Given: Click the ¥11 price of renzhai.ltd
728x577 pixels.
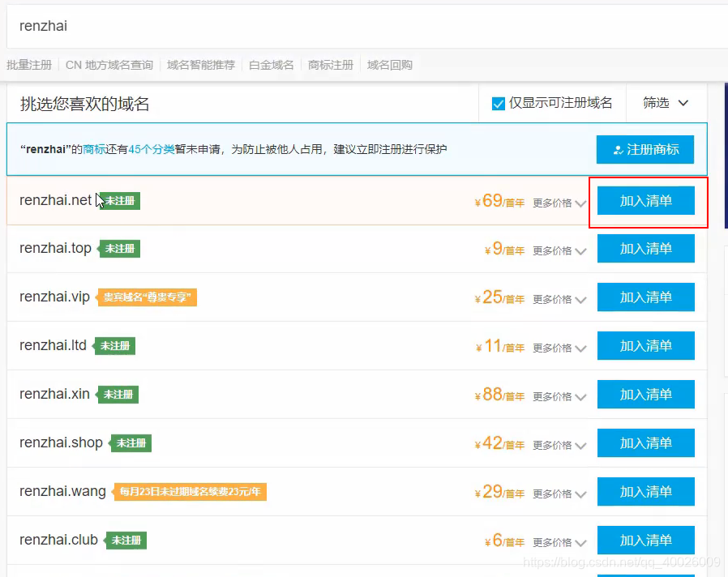Looking at the screenshot, I should click(x=500, y=346).
